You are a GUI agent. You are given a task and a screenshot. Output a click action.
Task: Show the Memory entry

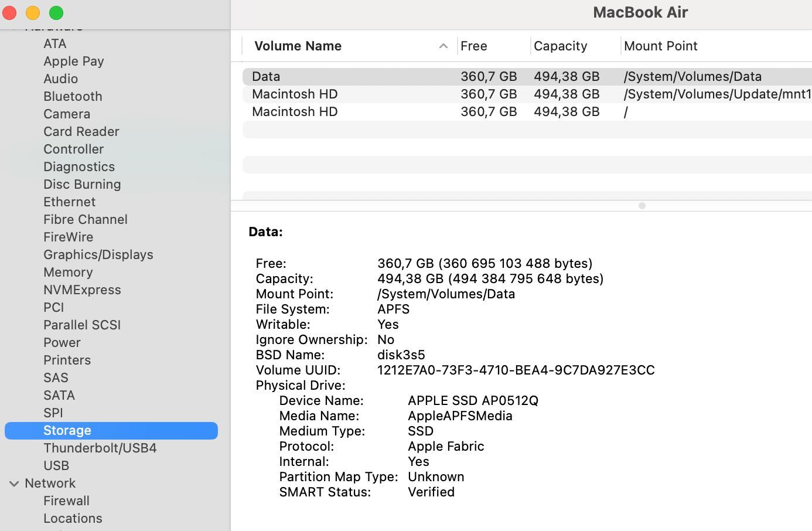[x=68, y=272]
